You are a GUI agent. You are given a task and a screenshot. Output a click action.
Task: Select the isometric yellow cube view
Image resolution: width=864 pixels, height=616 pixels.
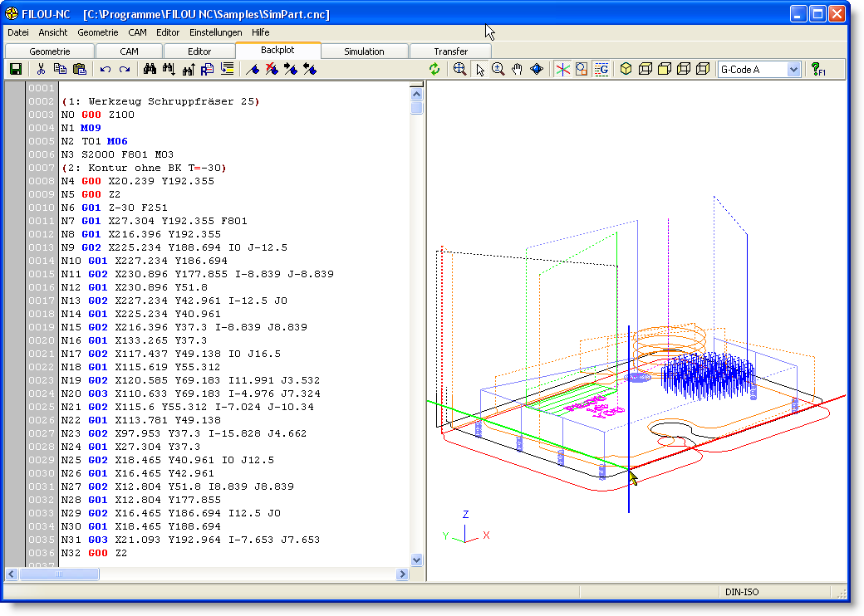point(626,70)
